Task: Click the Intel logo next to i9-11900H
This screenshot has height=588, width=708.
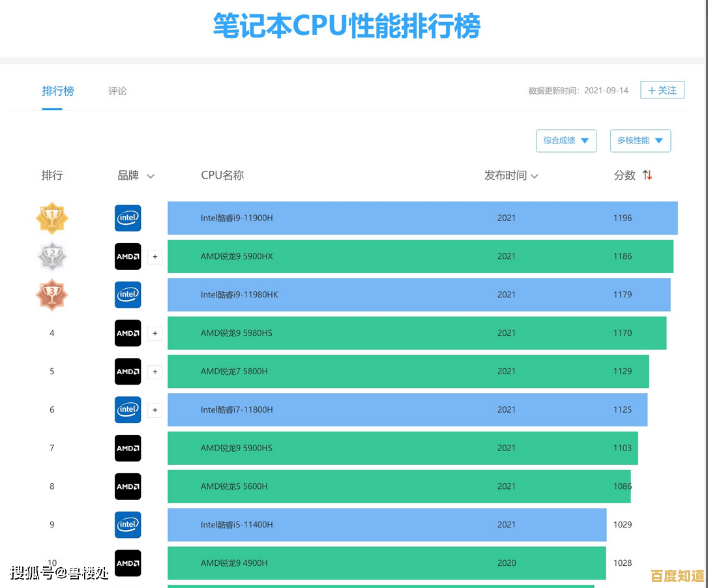Action: [x=128, y=218]
